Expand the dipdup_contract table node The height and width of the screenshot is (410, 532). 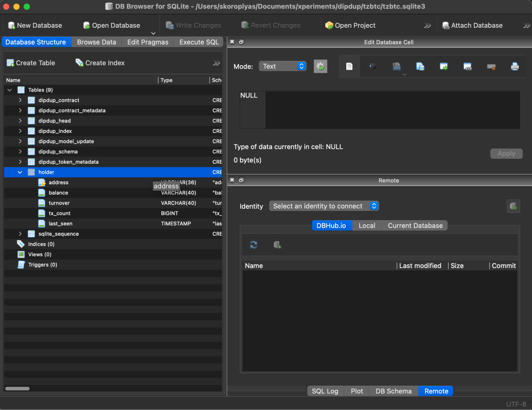(x=20, y=100)
